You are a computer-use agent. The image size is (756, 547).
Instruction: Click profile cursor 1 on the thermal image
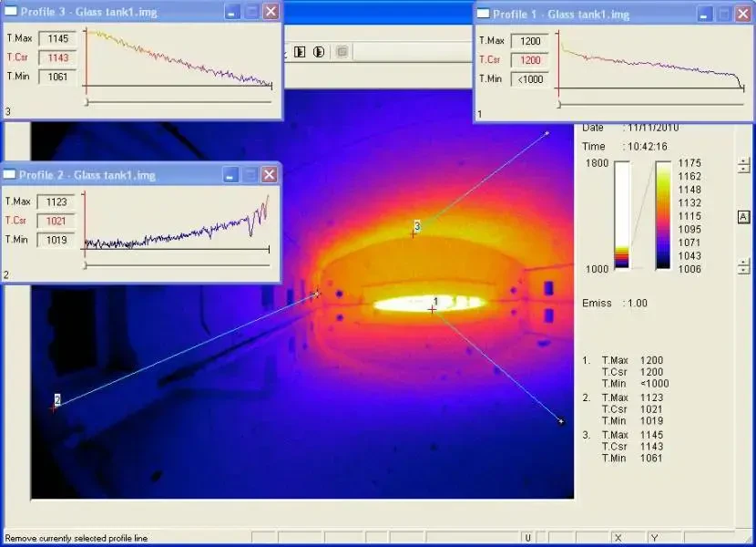point(433,310)
